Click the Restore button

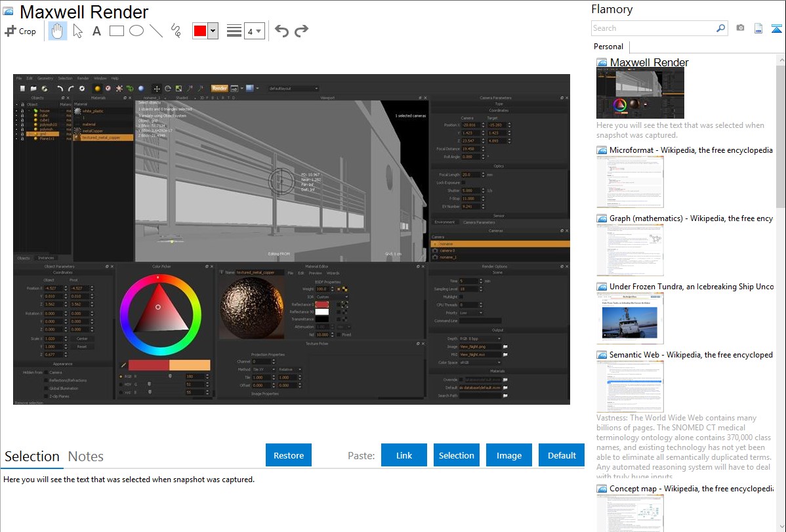coord(289,455)
